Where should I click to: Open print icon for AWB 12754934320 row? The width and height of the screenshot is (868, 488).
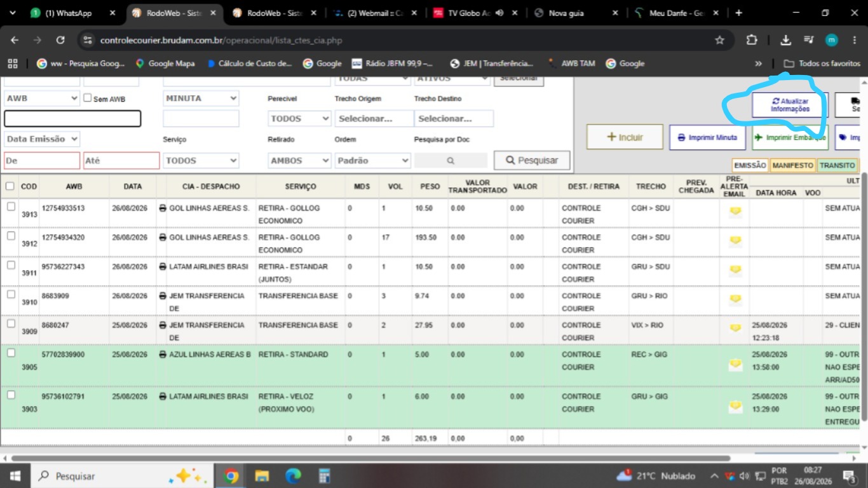(163, 238)
